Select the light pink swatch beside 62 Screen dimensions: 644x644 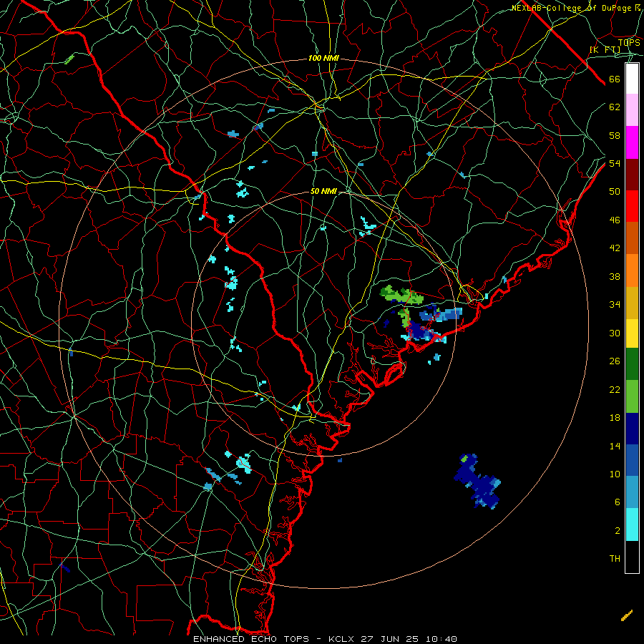click(632, 109)
